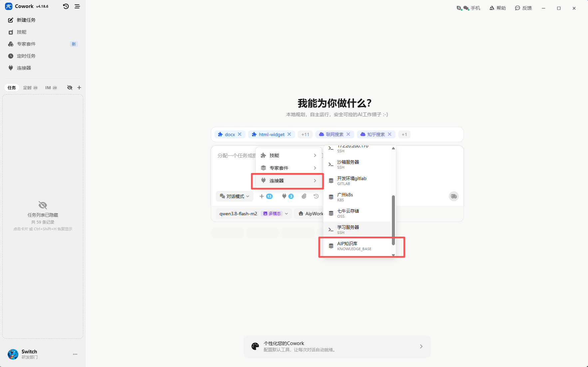Click the three-dot menu beside Switch
The image size is (588, 367).
point(75,354)
